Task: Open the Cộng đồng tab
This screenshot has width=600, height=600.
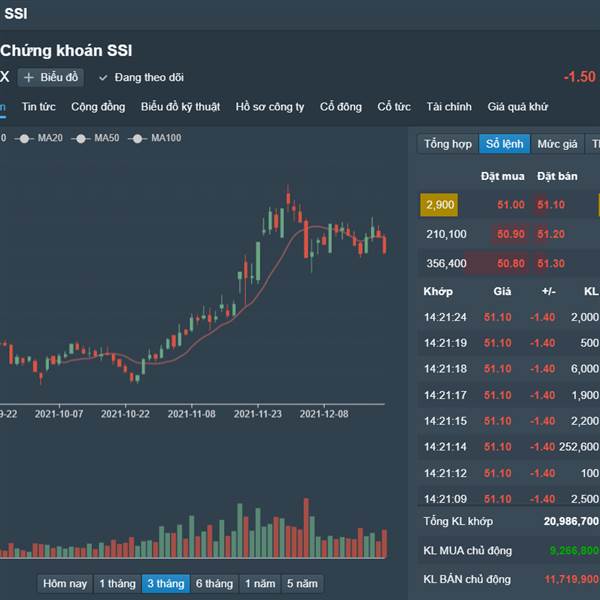Action: (x=98, y=107)
